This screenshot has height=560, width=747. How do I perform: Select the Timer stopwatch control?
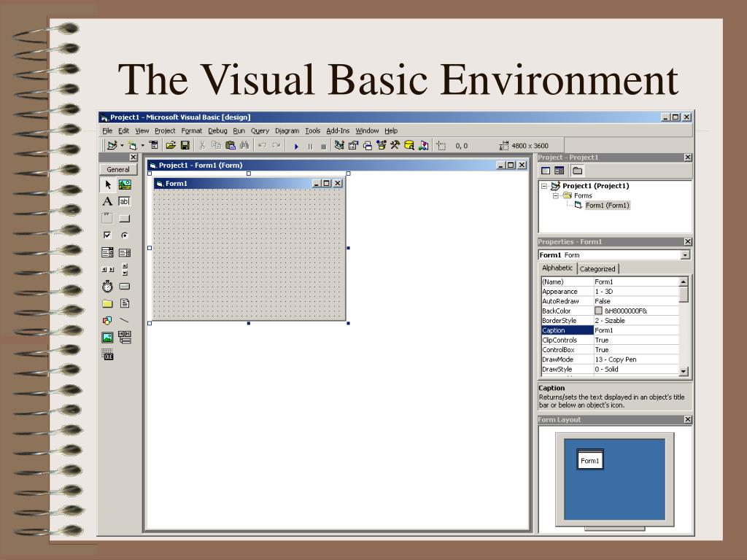click(108, 286)
